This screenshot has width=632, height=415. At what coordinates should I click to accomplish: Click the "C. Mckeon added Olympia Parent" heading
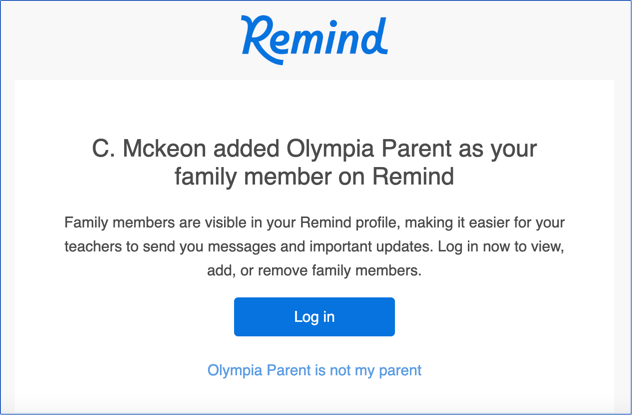coord(314,149)
